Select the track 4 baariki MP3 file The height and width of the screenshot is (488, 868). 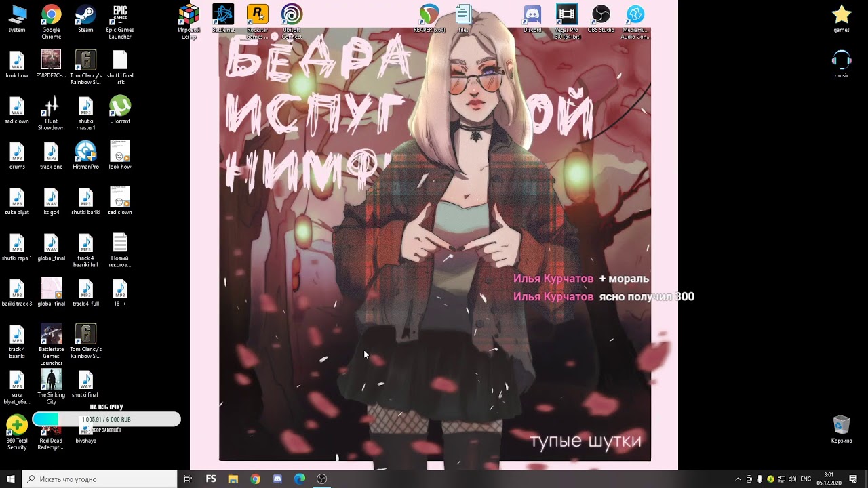[17, 342]
